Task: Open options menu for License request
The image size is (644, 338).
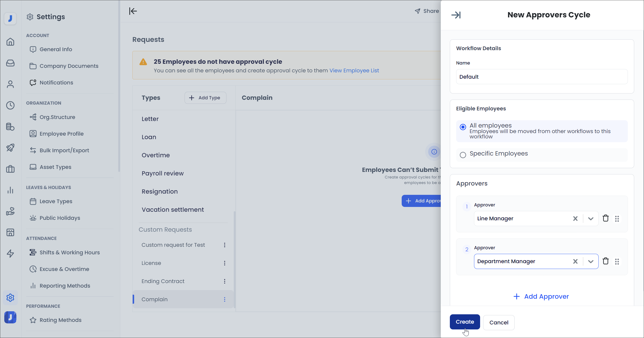Action: [224, 263]
